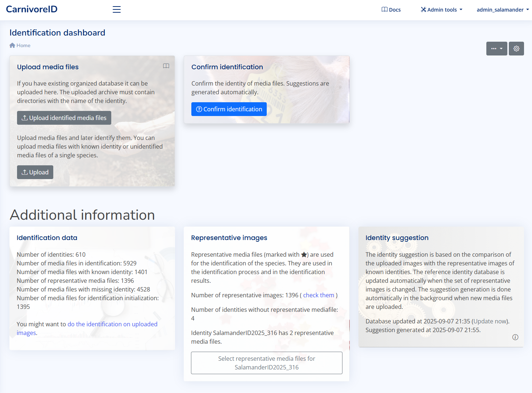
Task: Click the question-mark icon on Confirm identification
Action: (x=200, y=109)
